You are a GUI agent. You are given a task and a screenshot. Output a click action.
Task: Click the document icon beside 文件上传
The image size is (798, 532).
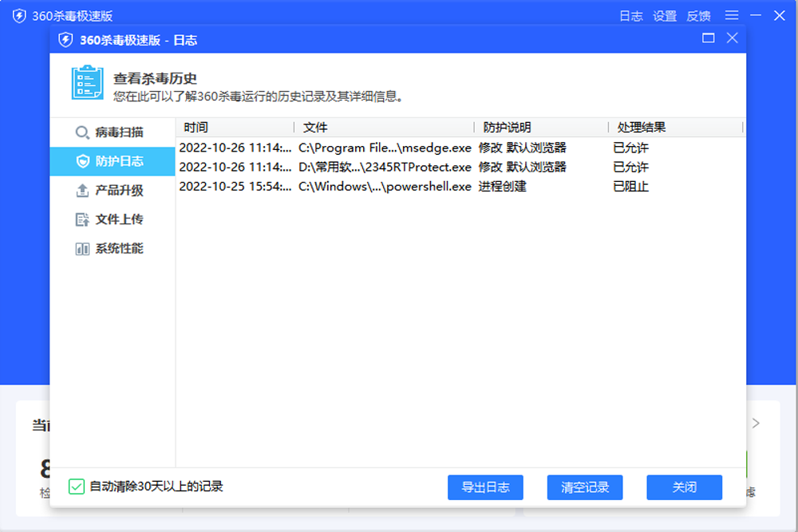[82, 219]
